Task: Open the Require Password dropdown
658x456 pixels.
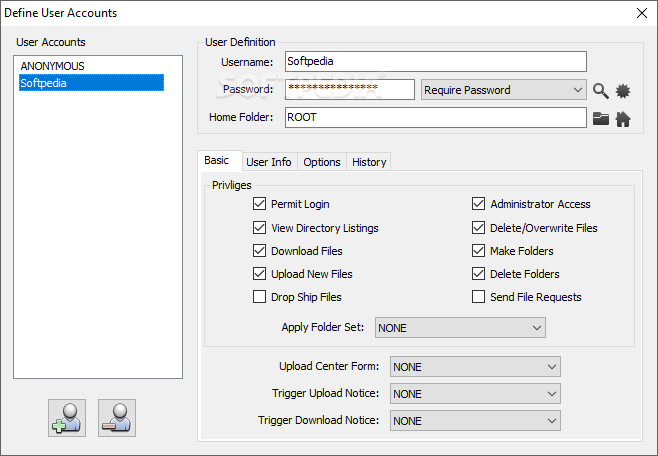Action: (503, 90)
